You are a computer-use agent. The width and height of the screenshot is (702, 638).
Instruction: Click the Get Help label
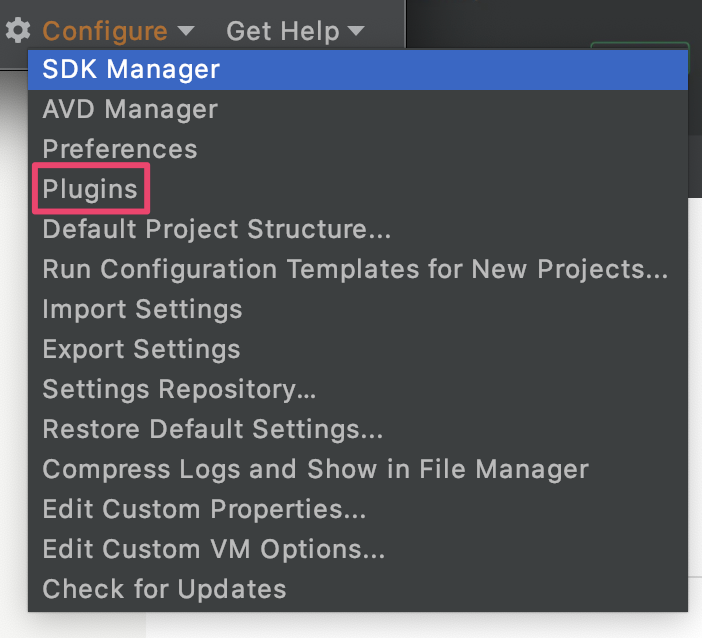pyautogui.click(x=283, y=31)
